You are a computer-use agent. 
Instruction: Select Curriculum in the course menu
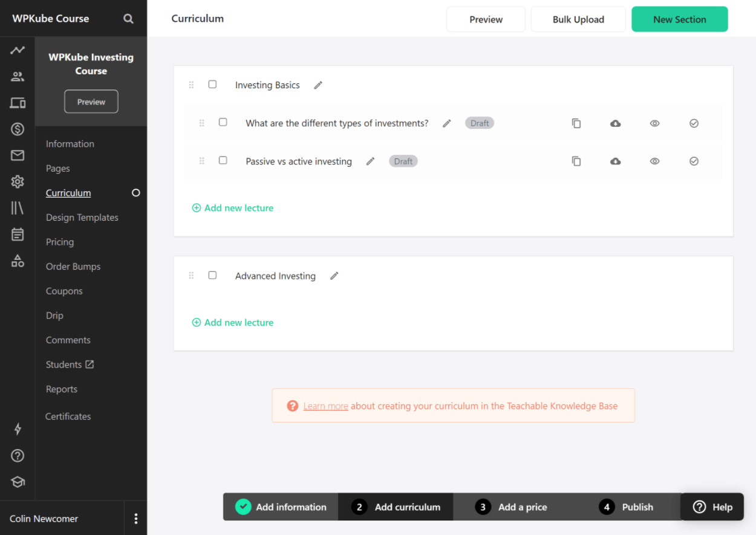click(x=68, y=193)
